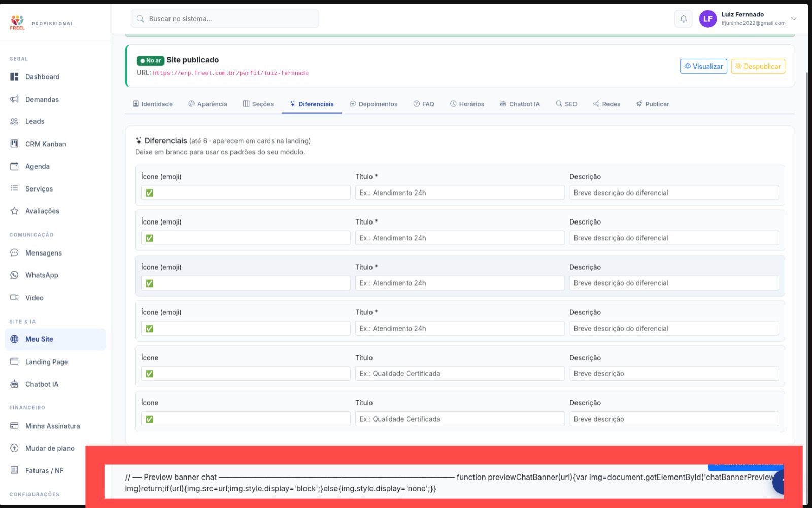812x508 pixels.
Task: Open Agenda calendar page
Action: 37,166
